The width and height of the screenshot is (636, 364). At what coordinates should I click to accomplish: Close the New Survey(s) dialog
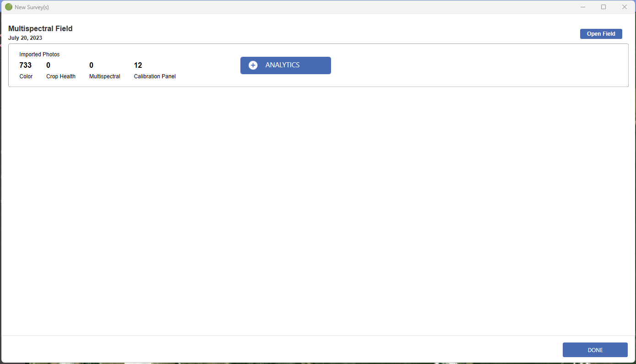point(624,7)
